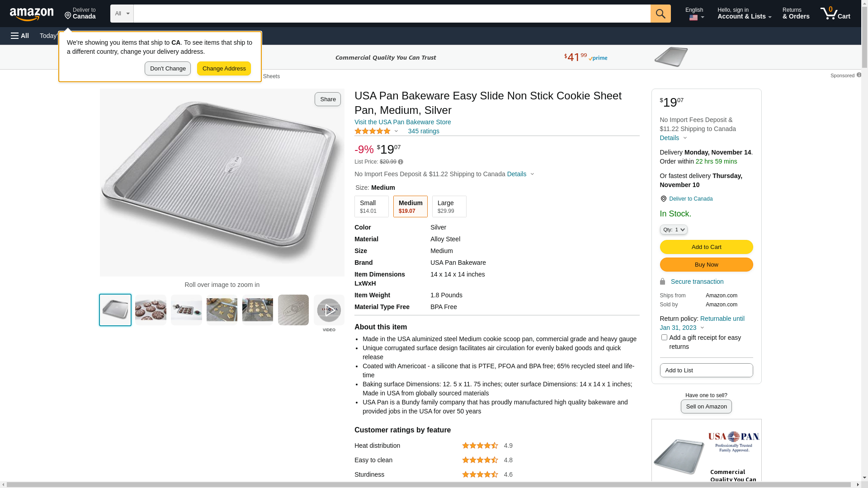Select the Large size option
The width and height of the screenshot is (868, 488).
pos(449,206)
